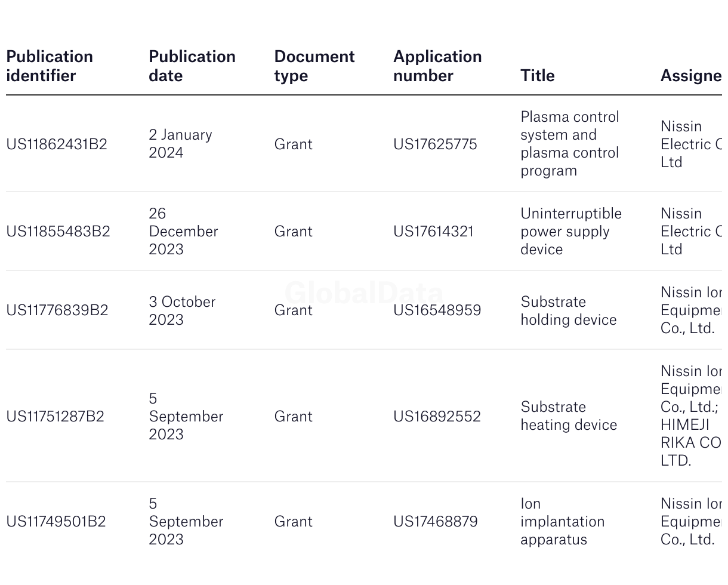Open the Uninterruptible power supply device title

[571, 232]
